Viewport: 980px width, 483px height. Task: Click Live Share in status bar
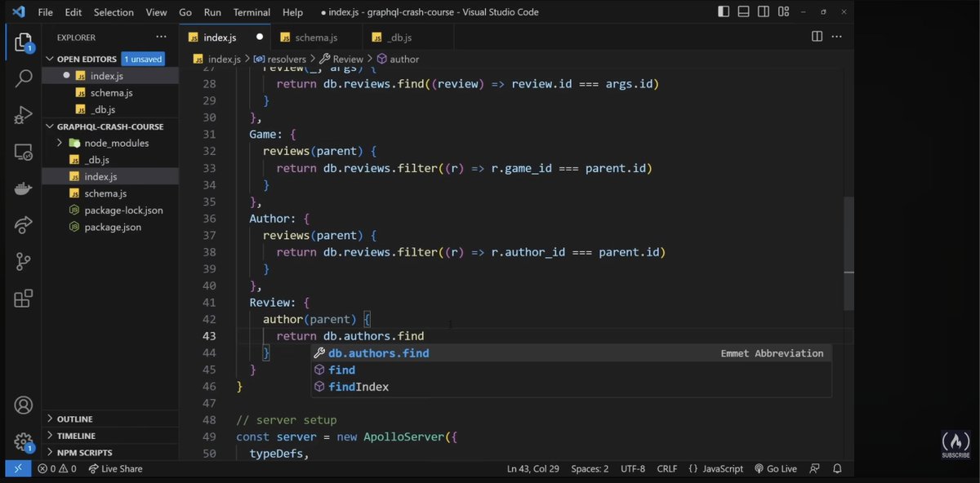[x=115, y=468]
